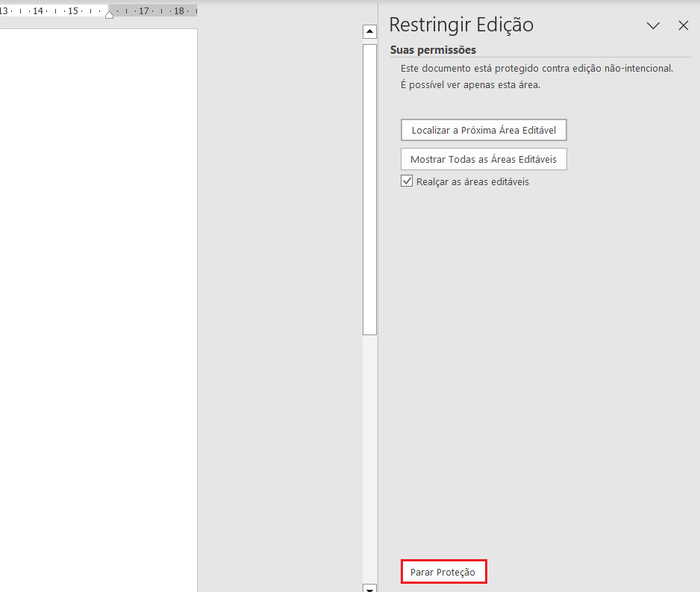Click the ruler at mark 14
Viewport: 700px width, 592px height.
pyautogui.click(x=37, y=11)
